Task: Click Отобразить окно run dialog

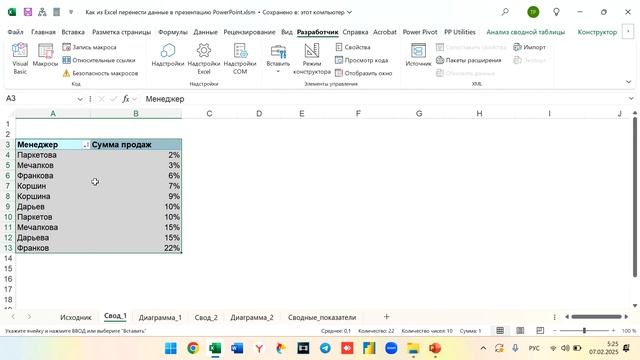Action: point(363,73)
